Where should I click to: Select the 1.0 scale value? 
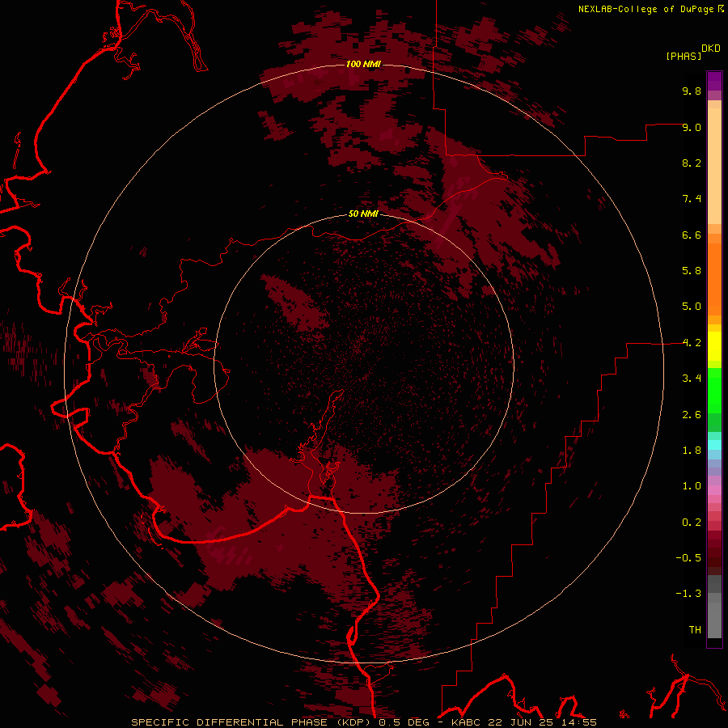692,486
